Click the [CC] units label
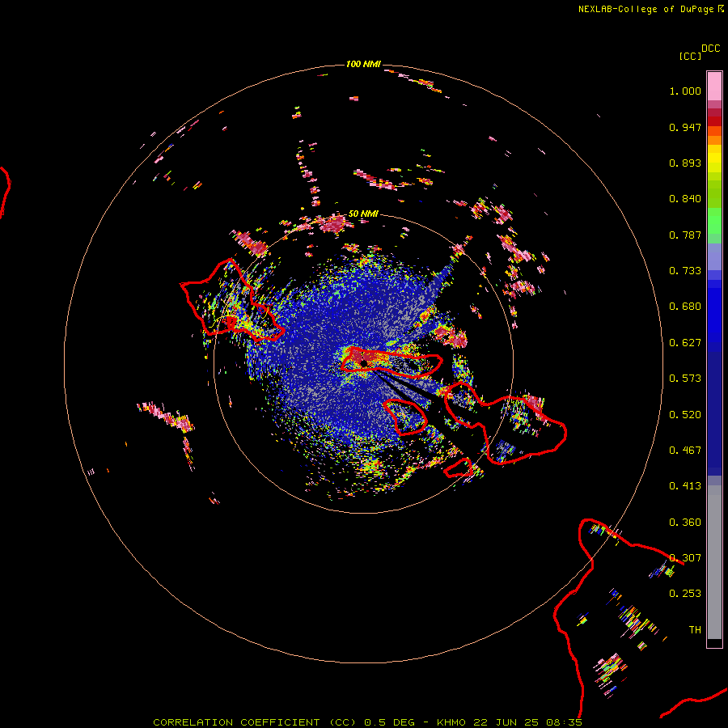The height and width of the screenshot is (728, 728). click(x=690, y=56)
